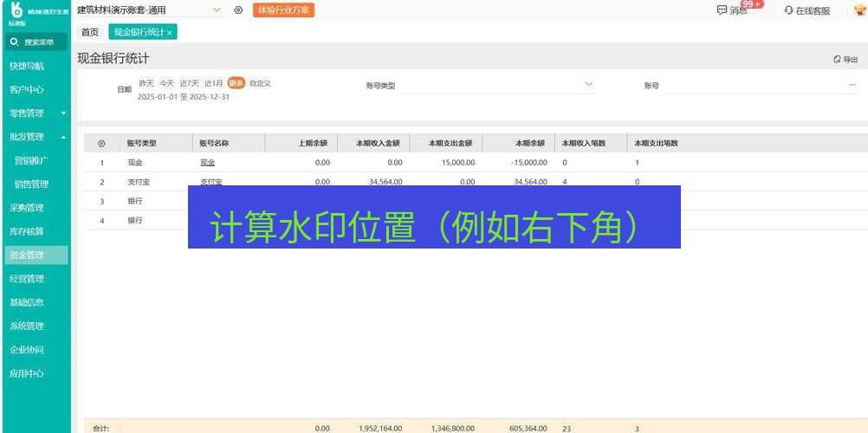Viewport: 868px width, 433px height.
Task: Open 系统管理 in the sidebar
Action: (x=27, y=326)
